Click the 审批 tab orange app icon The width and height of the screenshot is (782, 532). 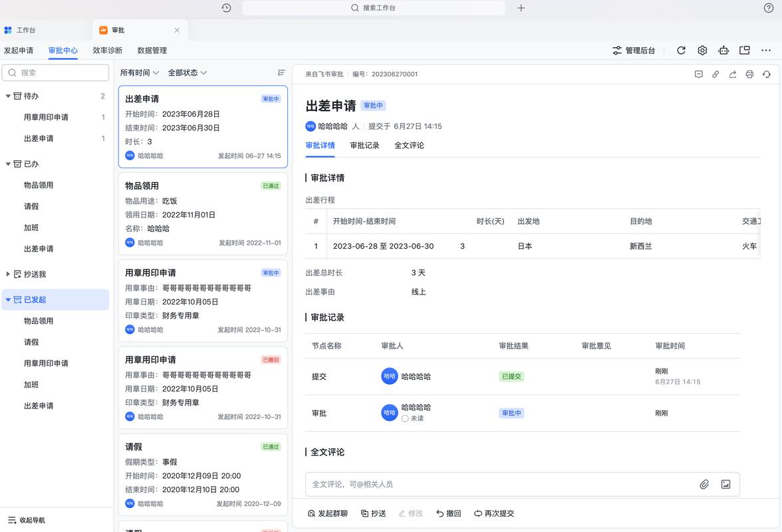(103, 31)
